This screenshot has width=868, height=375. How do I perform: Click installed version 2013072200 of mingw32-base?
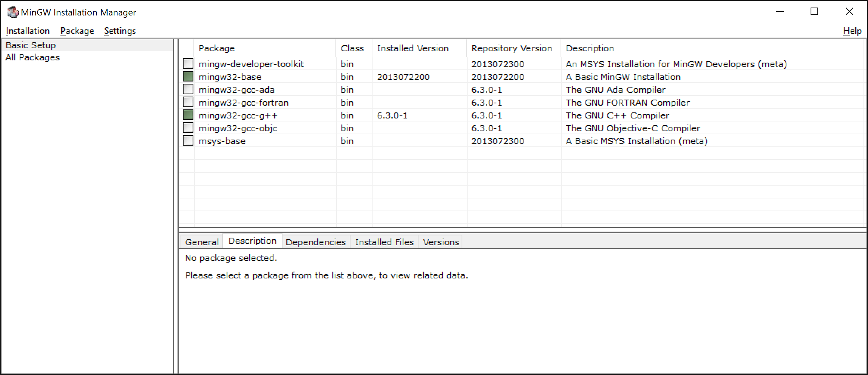tap(403, 77)
